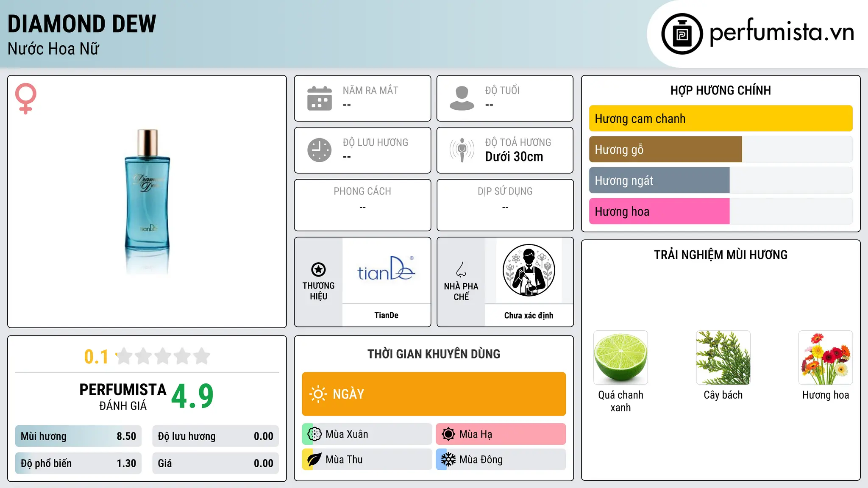Click the Độ tuổi label
Image resolution: width=868 pixels, height=488 pixels.
point(502,90)
